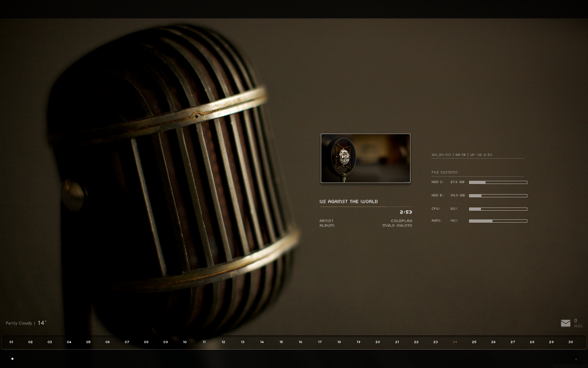This screenshot has height=368, width=588.
Task: Select calendar day 26
Action: pyautogui.click(x=493, y=342)
